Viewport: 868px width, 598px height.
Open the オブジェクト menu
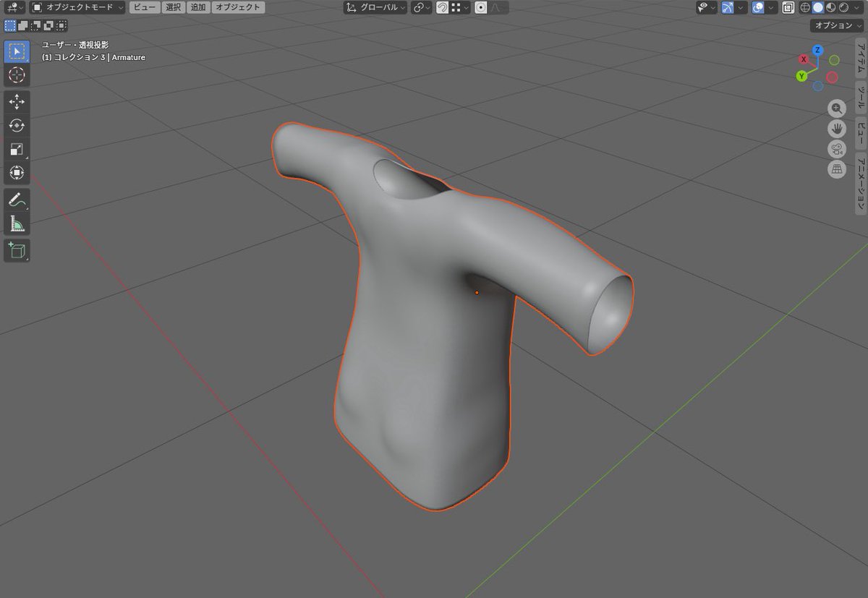(x=238, y=7)
